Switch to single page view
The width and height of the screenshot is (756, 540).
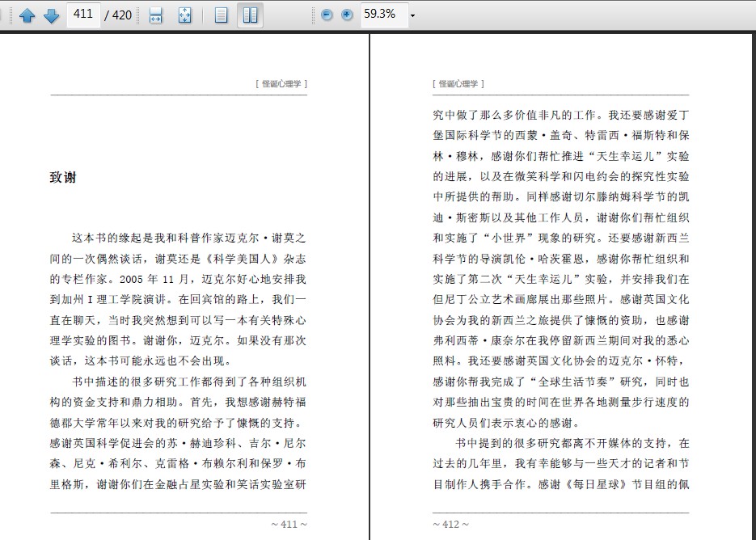(221, 15)
